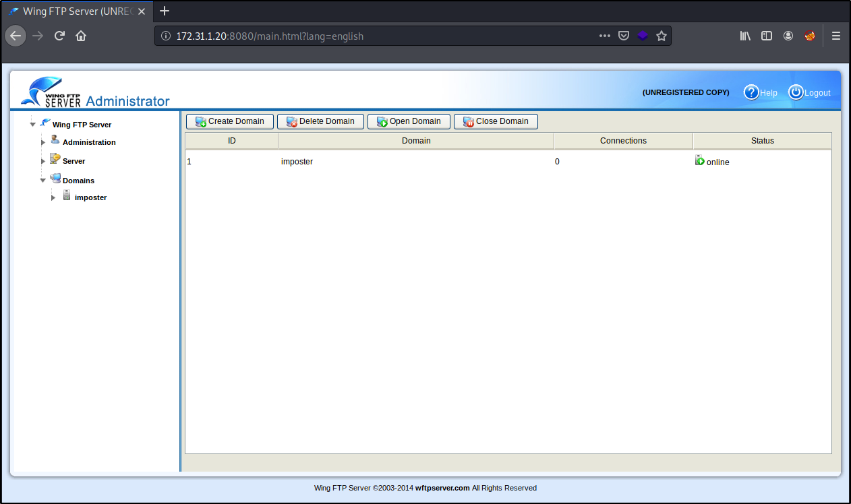This screenshot has height=504, width=851.
Task: Click the Help question mark icon
Action: coord(751,92)
